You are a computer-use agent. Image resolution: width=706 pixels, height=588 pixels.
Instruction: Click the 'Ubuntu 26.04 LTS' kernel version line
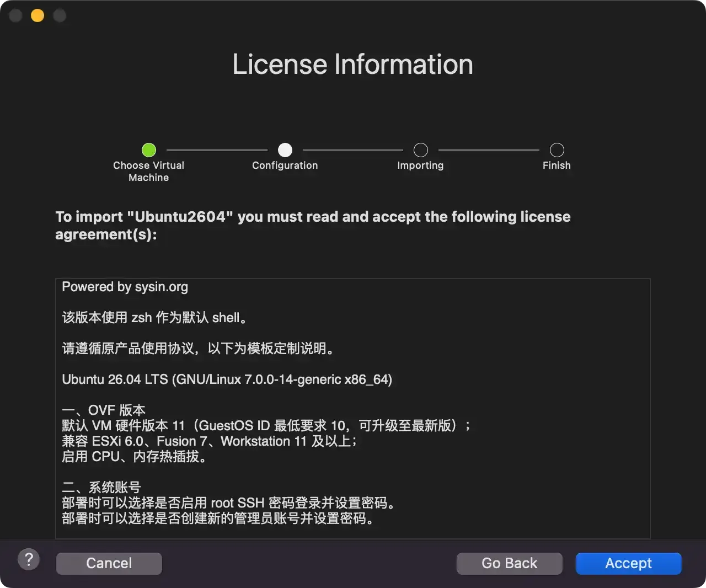(227, 379)
